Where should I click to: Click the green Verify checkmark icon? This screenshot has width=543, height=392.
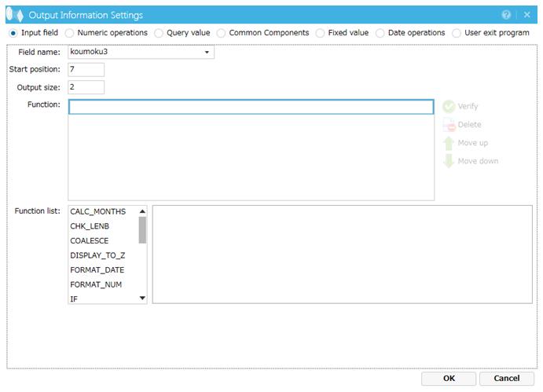[449, 107]
